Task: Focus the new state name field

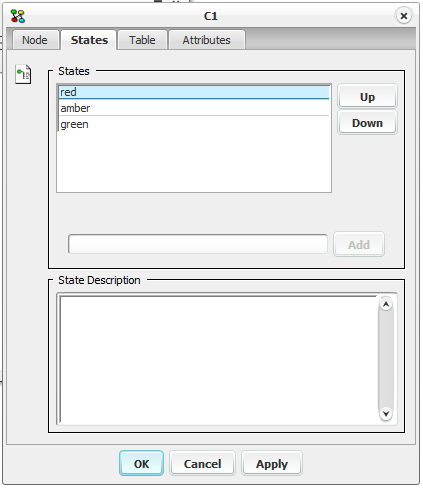Action: (x=198, y=244)
